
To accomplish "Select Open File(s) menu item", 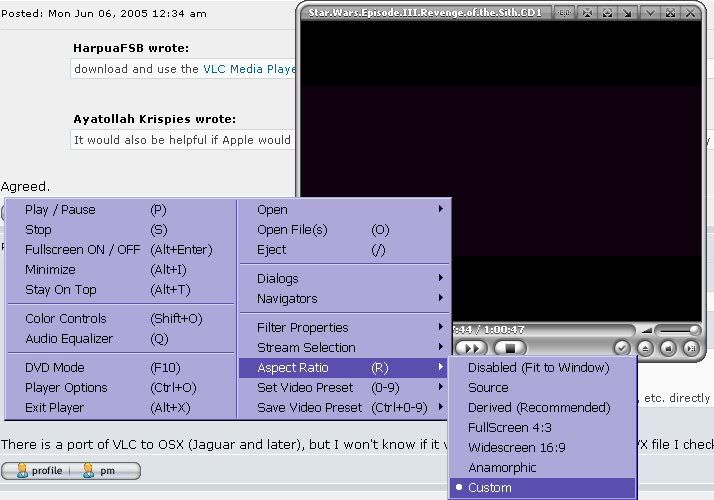I will coord(344,230).
